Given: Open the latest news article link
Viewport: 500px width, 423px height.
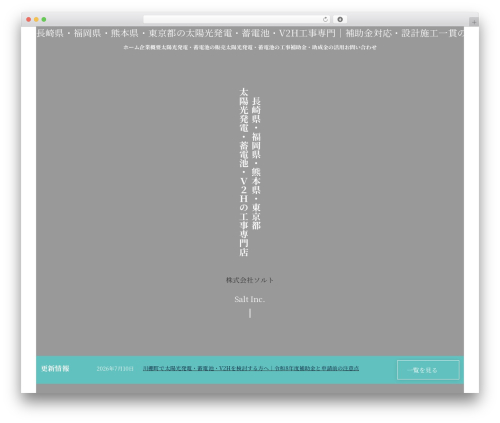Looking at the screenshot, I should (x=251, y=368).
